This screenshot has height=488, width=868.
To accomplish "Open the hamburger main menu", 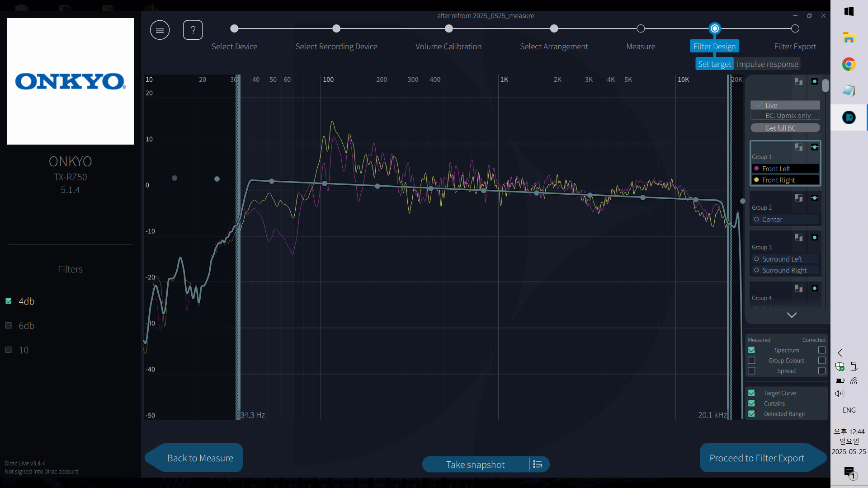I will (160, 30).
